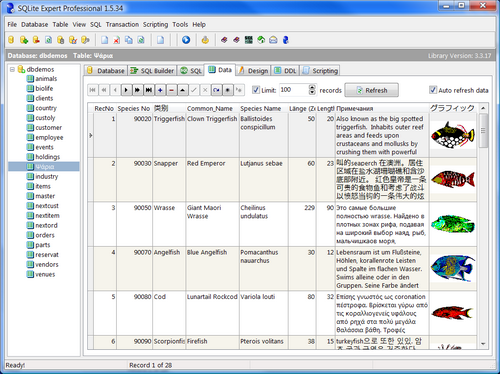Viewport: 500px width, 374px height.
Task: Click the envelope icon in toolbar
Action: [273, 40]
